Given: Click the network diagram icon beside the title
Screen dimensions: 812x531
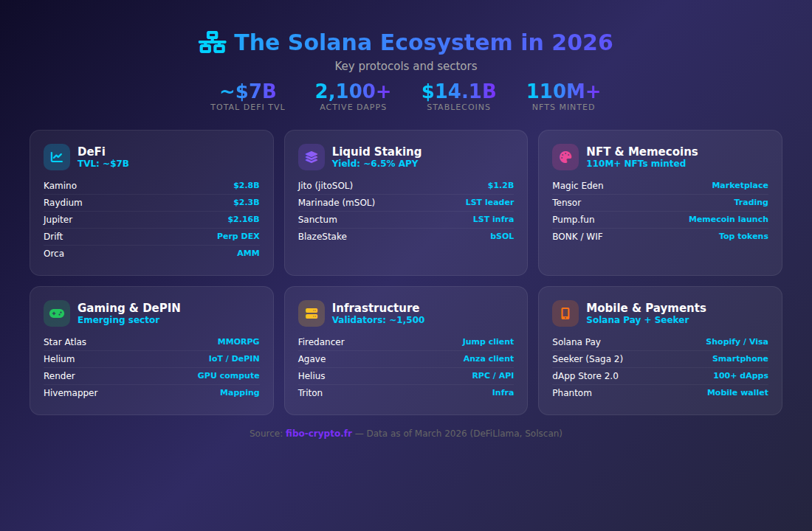Looking at the screenshot, I should coord(213,43).
